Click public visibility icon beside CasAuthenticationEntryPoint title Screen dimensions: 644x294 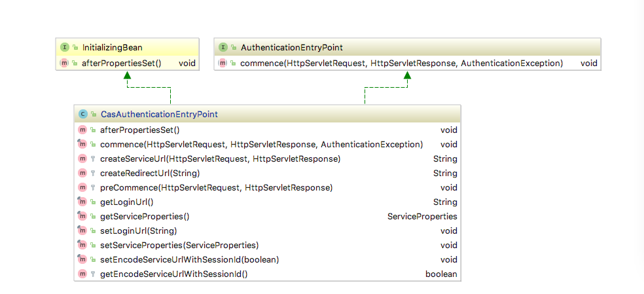point(94,115)
